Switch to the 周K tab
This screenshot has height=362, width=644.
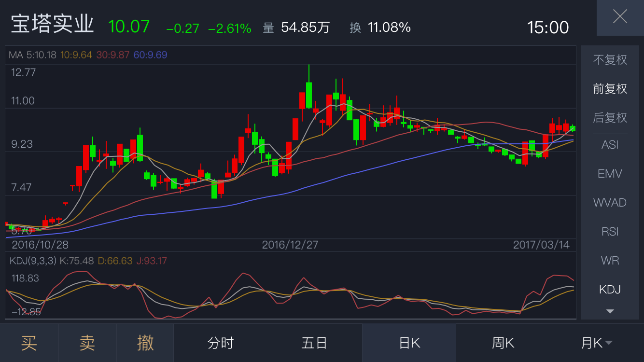[x=503, y=343]
